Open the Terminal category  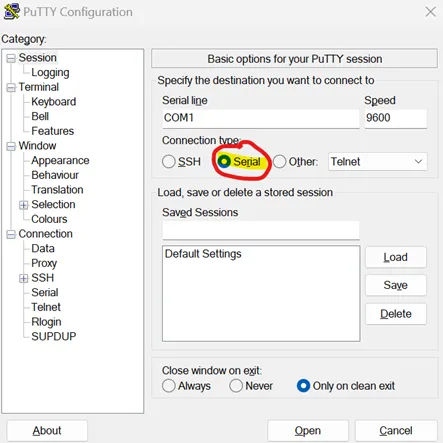(x=39, y=87)
